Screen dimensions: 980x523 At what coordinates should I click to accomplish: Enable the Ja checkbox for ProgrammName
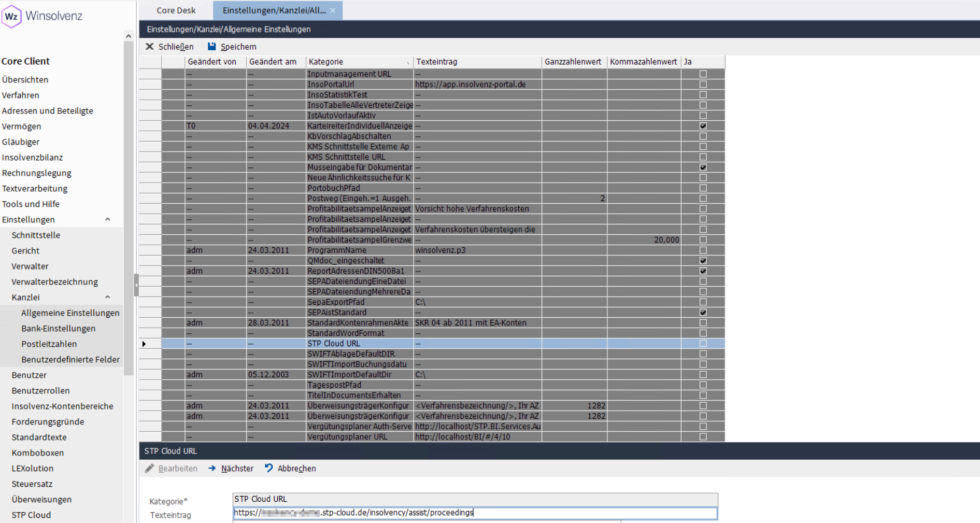tap(703, 250)
